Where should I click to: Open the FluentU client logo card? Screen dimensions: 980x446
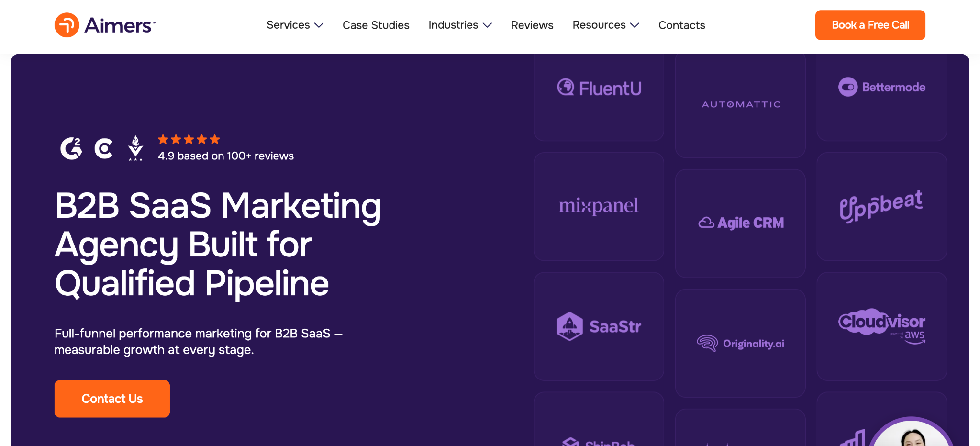599,97
